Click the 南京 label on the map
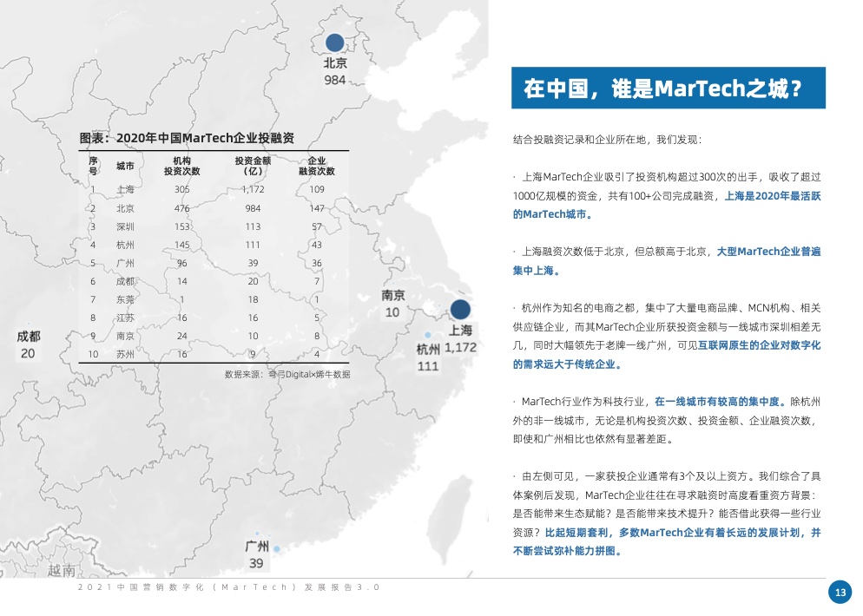 click(x=393, y=295)
